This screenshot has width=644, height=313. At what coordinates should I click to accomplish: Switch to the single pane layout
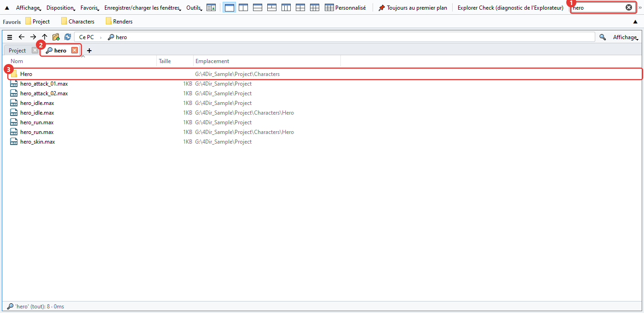(229, 8)
